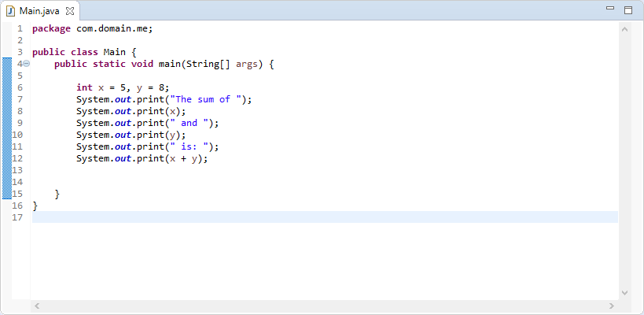Click the closing brace on line 15

tap(57, 194)
